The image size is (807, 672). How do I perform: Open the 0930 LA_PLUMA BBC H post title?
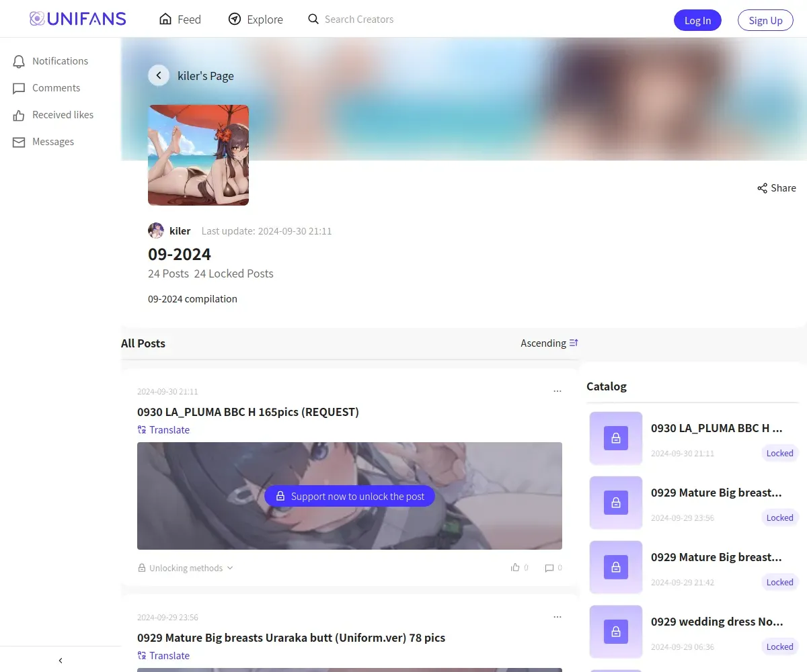point(248,412)
